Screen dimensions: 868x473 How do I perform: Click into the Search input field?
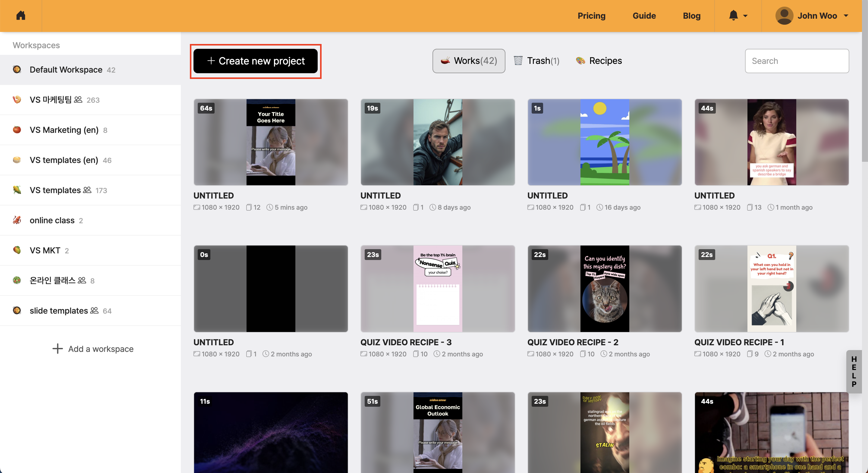tap(797, 61)
